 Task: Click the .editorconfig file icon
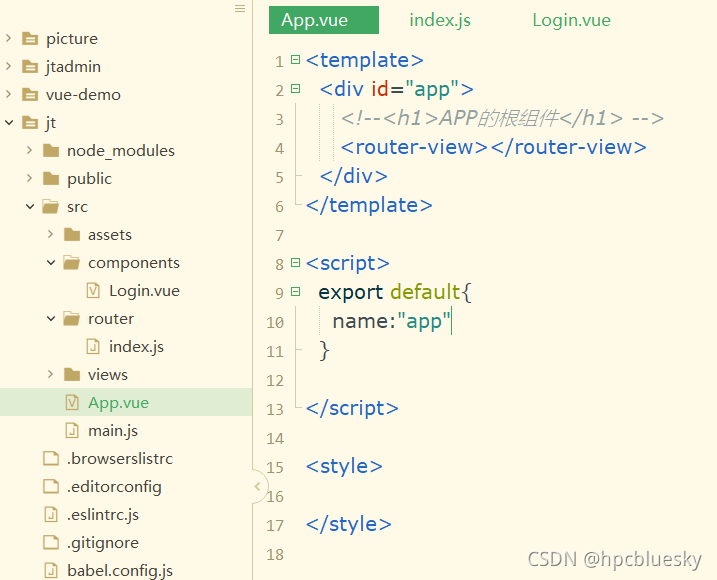(51, 486)
